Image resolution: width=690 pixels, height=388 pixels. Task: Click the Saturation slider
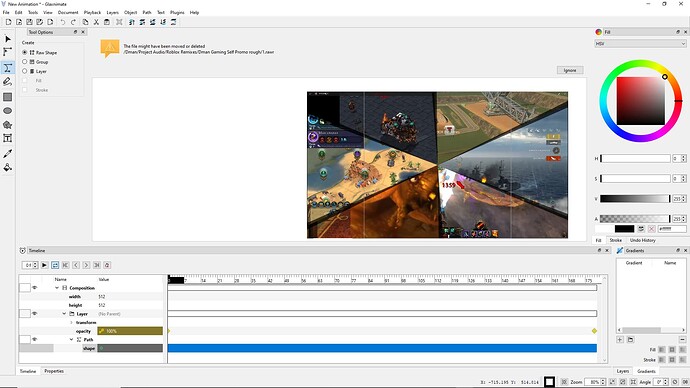tap(635, 179)
